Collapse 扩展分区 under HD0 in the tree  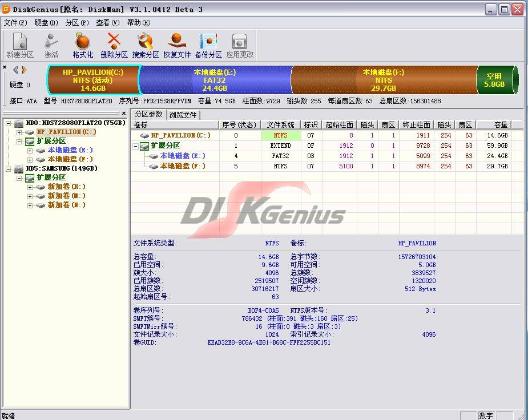point(19,142)
